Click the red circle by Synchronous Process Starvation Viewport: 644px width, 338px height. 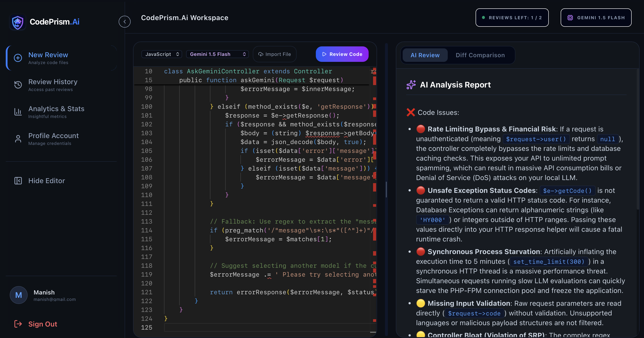[x=421, y=252]
